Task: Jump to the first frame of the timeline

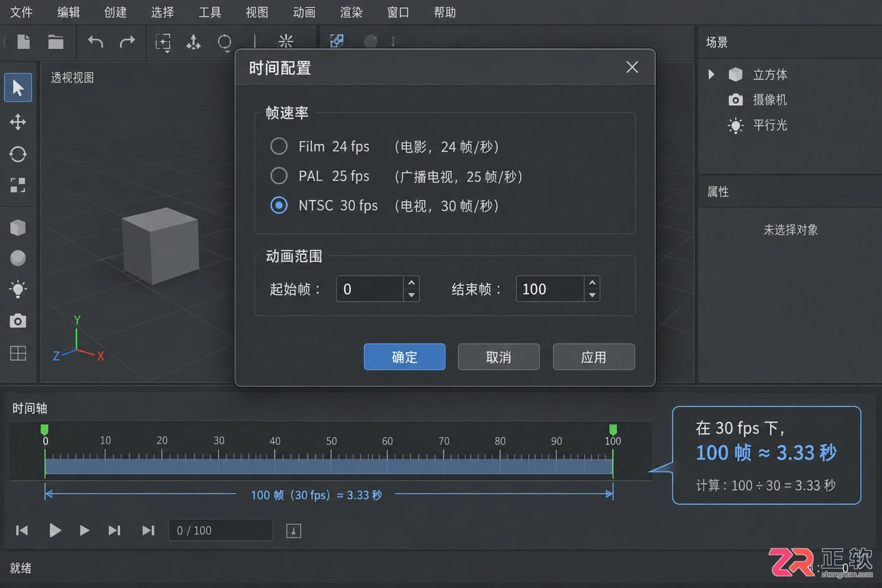Action: (x=22, y=530)
